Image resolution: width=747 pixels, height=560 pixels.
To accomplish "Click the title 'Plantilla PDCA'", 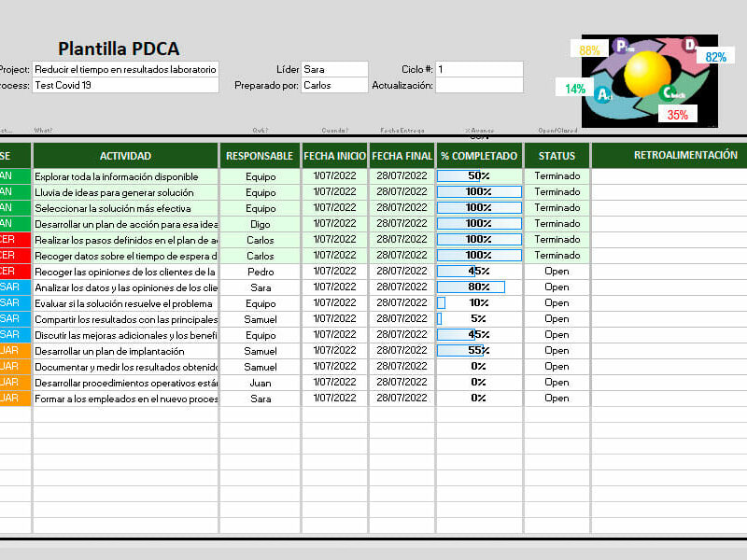I will (x=119, y=49).
